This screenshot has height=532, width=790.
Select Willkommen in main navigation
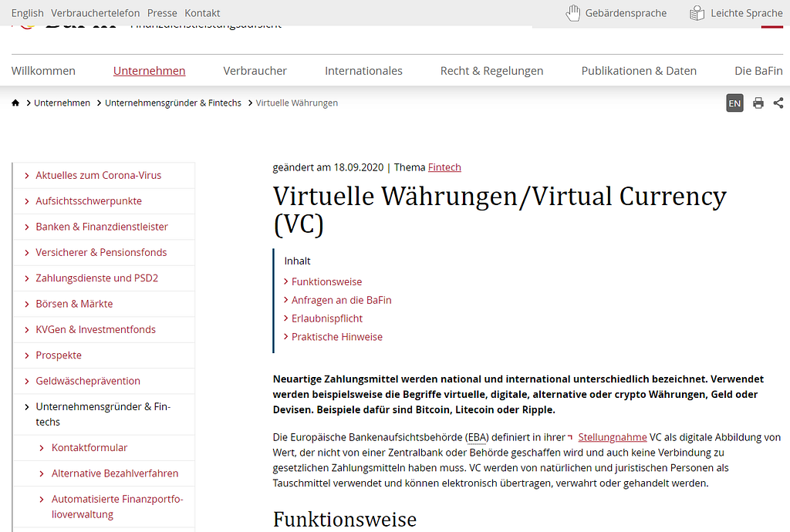point(43,71)
